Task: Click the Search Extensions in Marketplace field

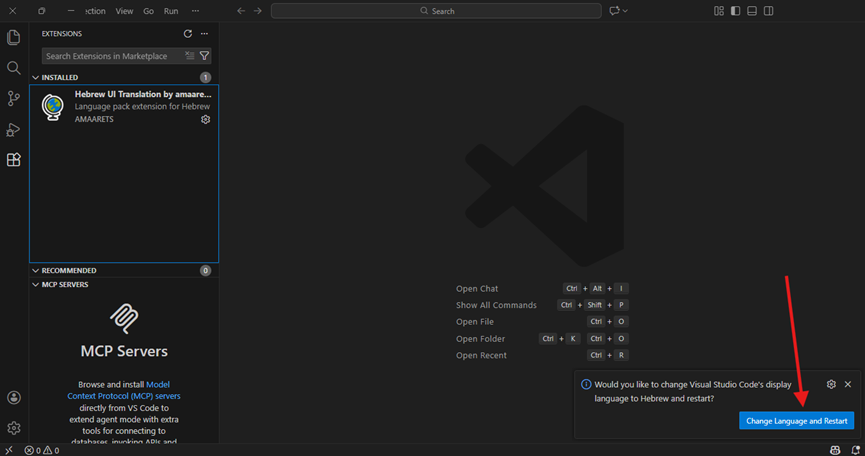Action: (110, 56)
